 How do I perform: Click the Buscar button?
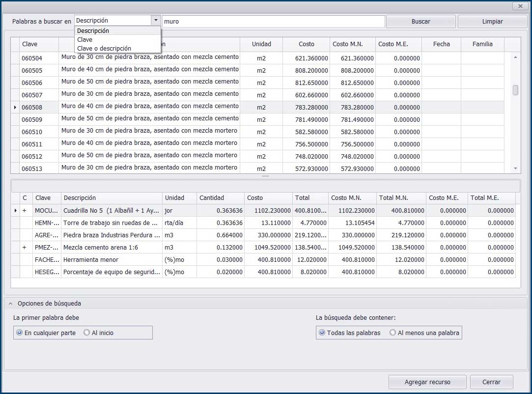coord(420,22)
